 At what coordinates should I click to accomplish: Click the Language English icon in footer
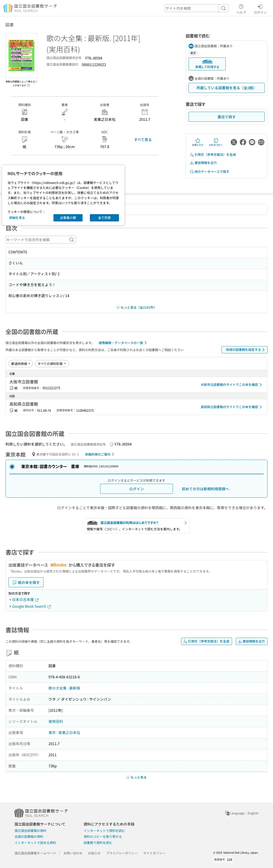[227, 813]
